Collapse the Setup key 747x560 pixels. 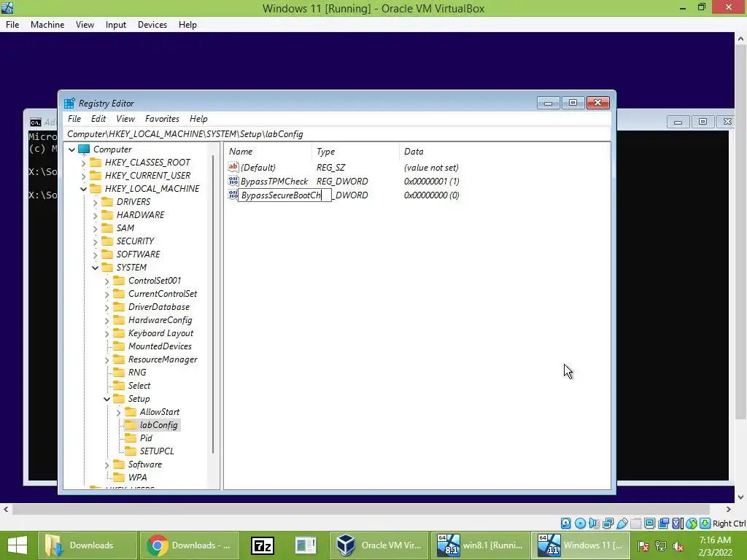pos(107,399)
